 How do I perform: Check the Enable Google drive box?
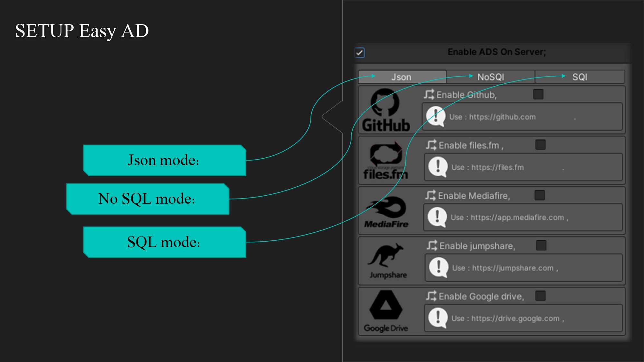[540, 296]
